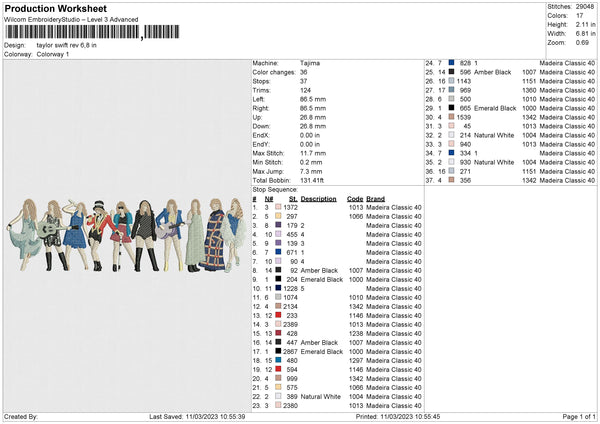Click the Width value 6.81 in
The height and width of the screenshot is (424, 600).
585,34
